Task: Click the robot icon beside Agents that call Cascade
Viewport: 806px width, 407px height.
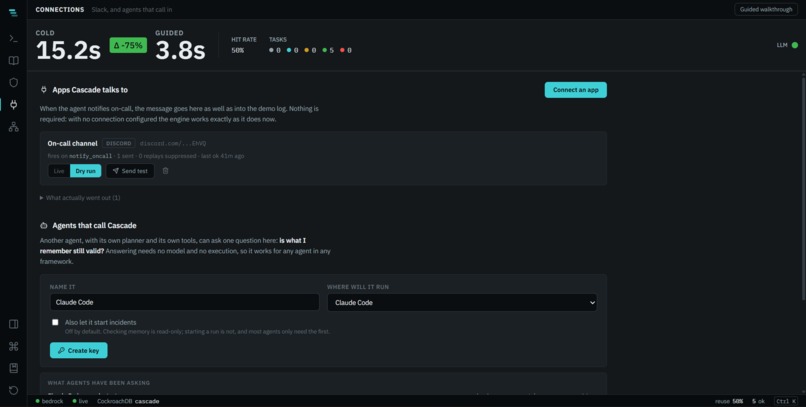Action: coord(44,226)
